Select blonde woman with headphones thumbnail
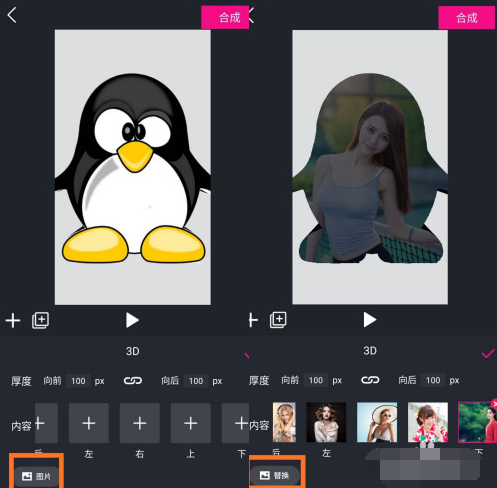 click(284, 422)
